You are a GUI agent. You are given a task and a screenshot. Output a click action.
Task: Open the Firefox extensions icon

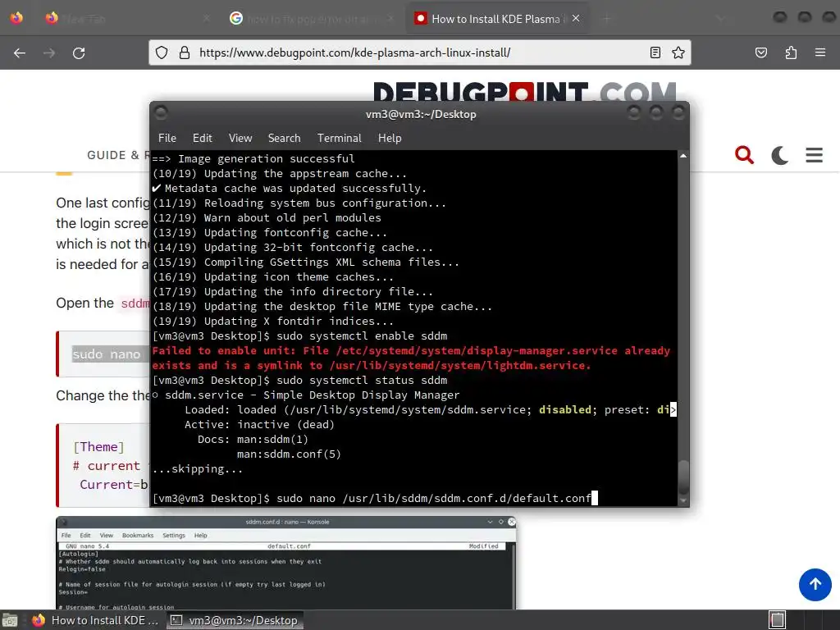pyautogui.click(x=791, y=52)
